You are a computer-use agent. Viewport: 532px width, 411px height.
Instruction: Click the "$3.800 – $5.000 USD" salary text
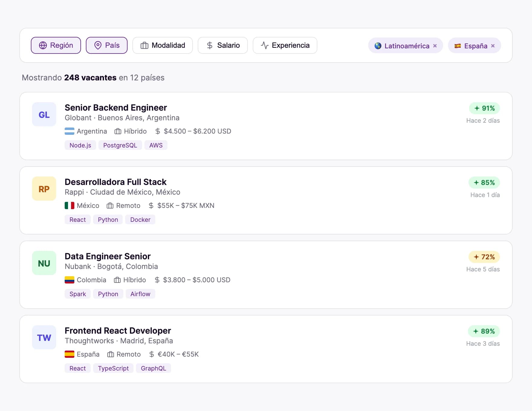pyautogui.click(x=197, y=280)
